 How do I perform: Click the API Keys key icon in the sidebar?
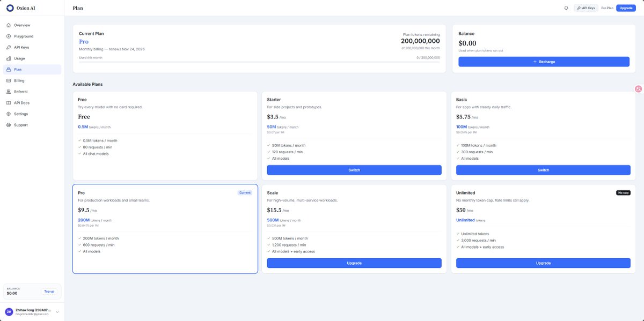pos(9,47)
